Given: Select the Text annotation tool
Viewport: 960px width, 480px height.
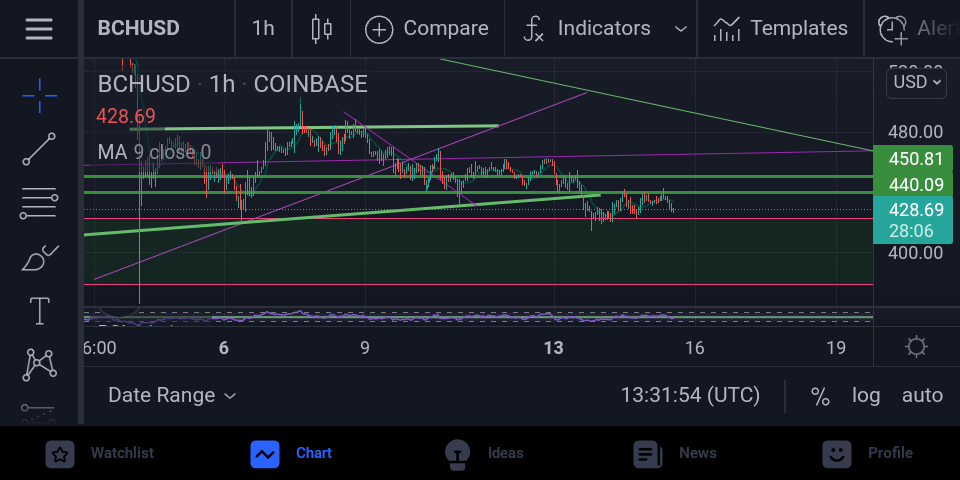Looking at the screenshot, I should 39,310.
